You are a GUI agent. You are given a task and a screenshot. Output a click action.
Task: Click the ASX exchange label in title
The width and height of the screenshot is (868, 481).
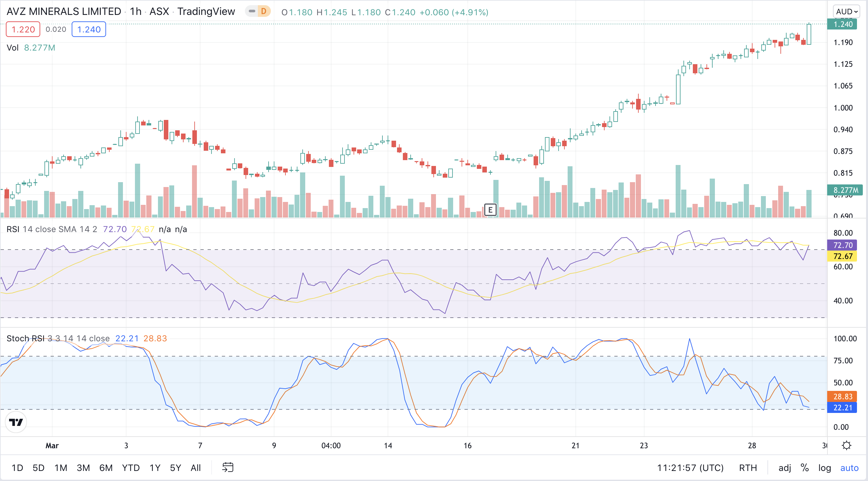pyautogui.click(x=159, y=11)
